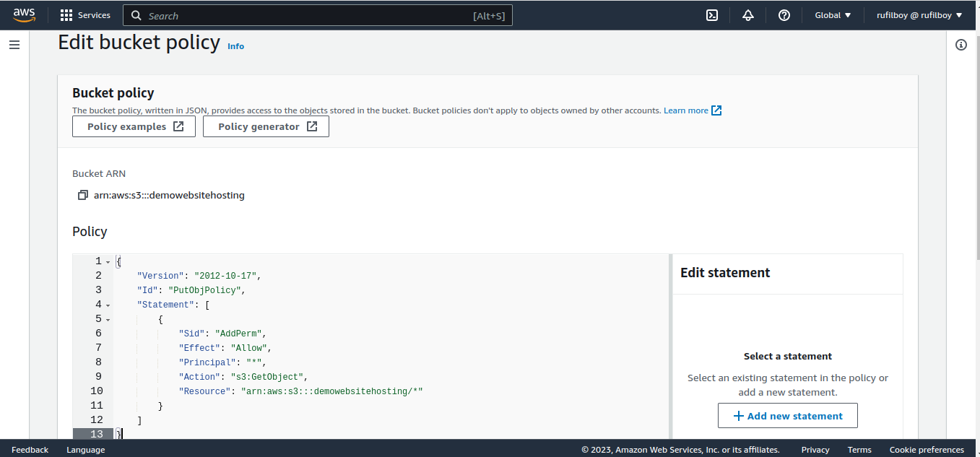Viewport: 980px width, 457px height.
Task: Open the info panel icon on right
Action: point(961,45)
